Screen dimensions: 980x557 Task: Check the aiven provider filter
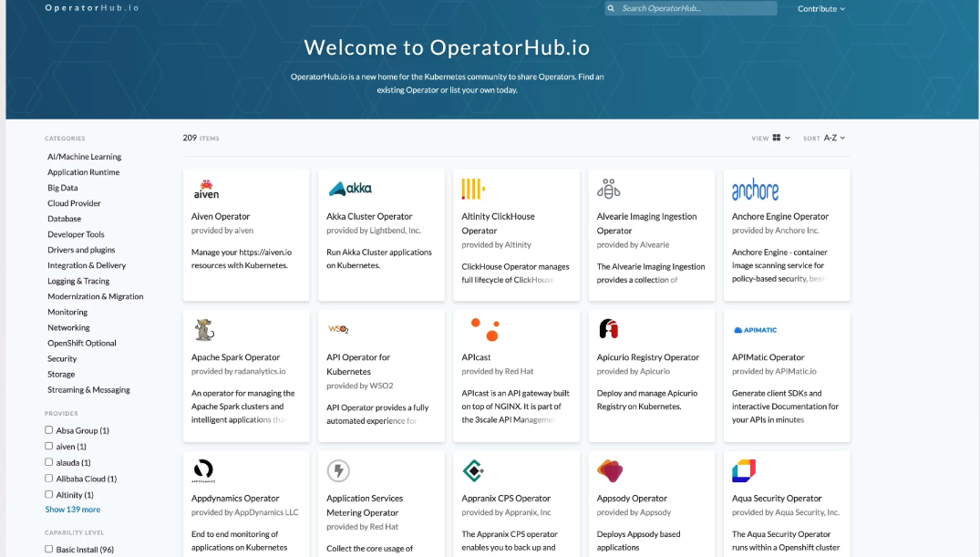tap(48, 446)
